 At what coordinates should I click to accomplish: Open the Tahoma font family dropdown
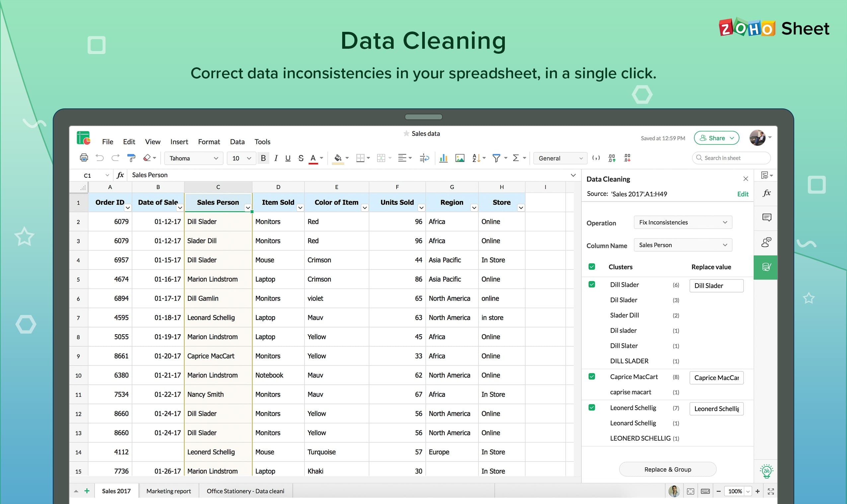tap(193, 158)
